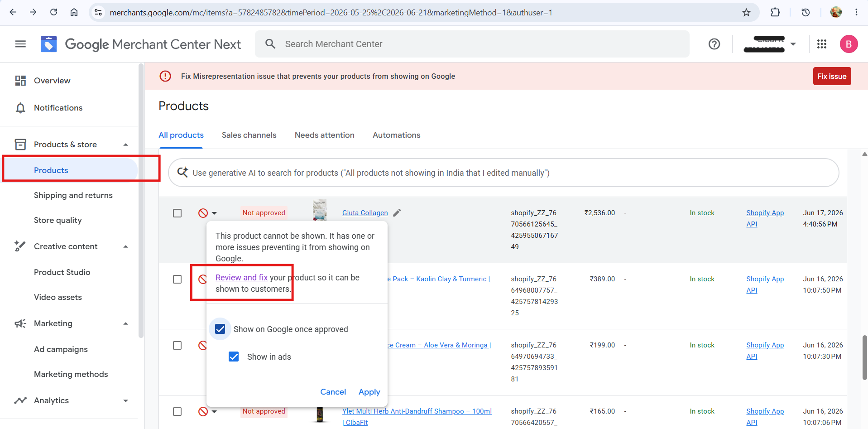The height and width of the screenshot is (429, 868).
Task: Focus Search Merchant Center field
Action: (472, 44)
